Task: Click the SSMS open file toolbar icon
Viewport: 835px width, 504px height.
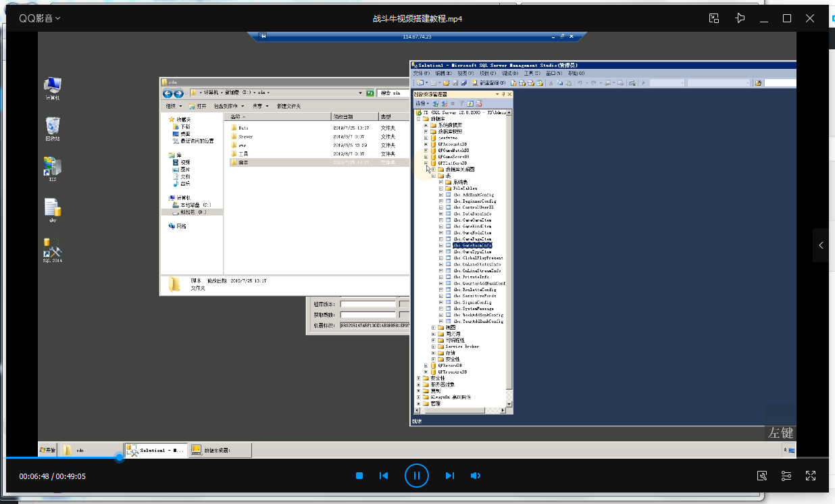Action: click(446, 83)
